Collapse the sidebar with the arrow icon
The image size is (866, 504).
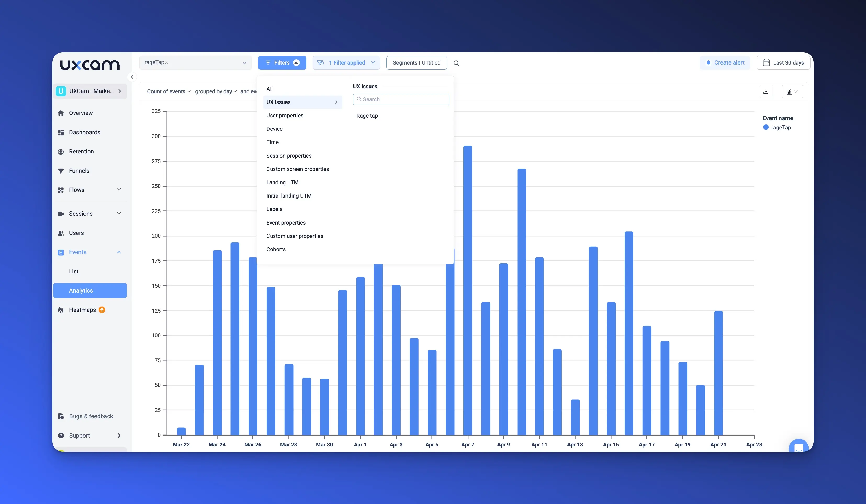coord(132,77)
